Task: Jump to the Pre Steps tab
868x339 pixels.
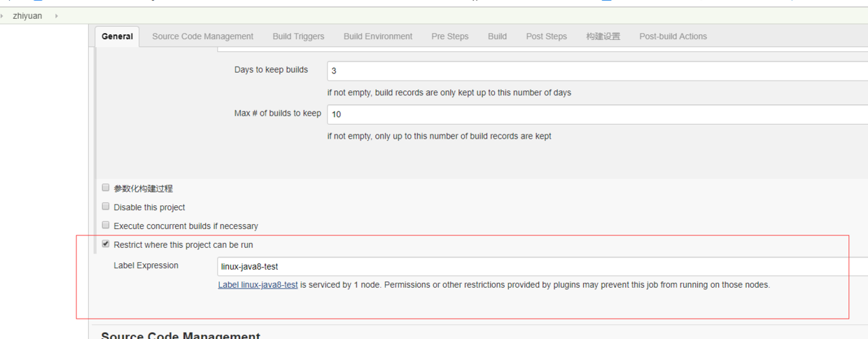Action: 450,36
